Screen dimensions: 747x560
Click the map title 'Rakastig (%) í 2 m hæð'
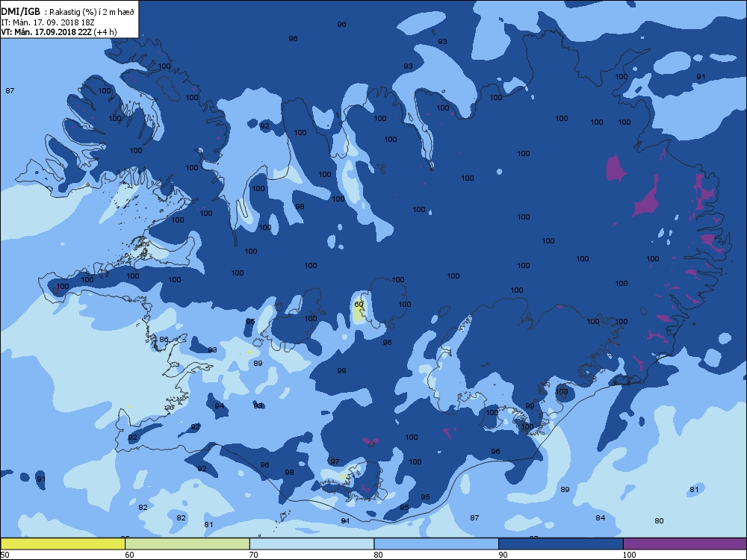click(92, 13)
